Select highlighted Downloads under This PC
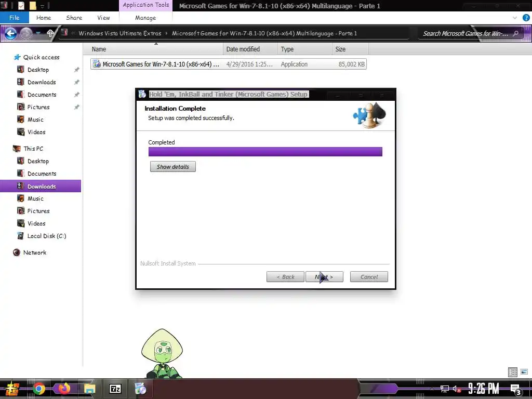This screenshot has width=532, height=399. click(x=41, y=187)
